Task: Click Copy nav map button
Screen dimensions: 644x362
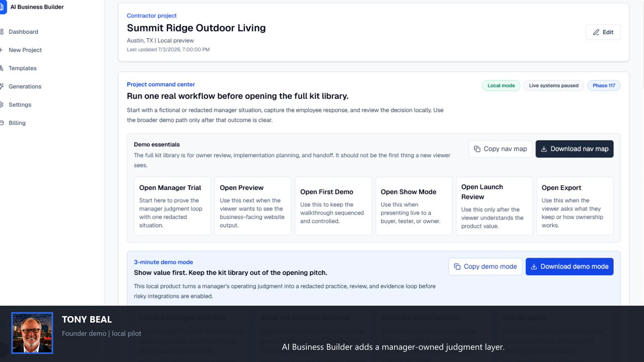Action: [x=500, y=149]
